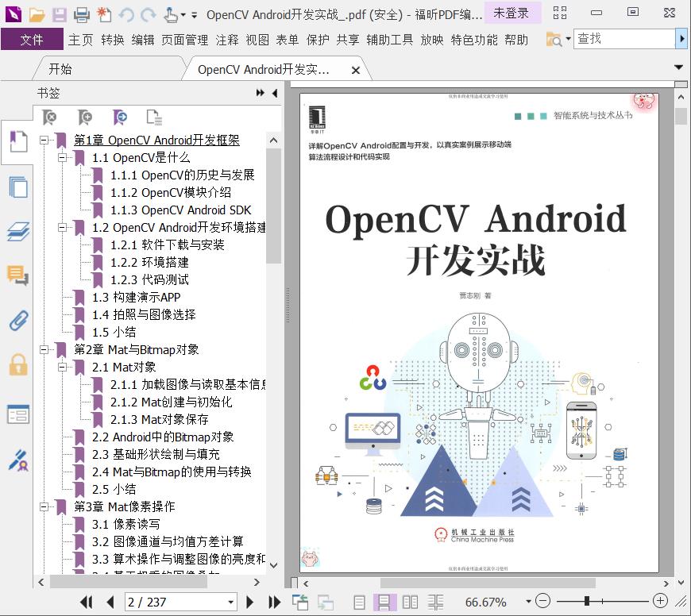Click the ribbon mode grid icon

tap(560, 13)
